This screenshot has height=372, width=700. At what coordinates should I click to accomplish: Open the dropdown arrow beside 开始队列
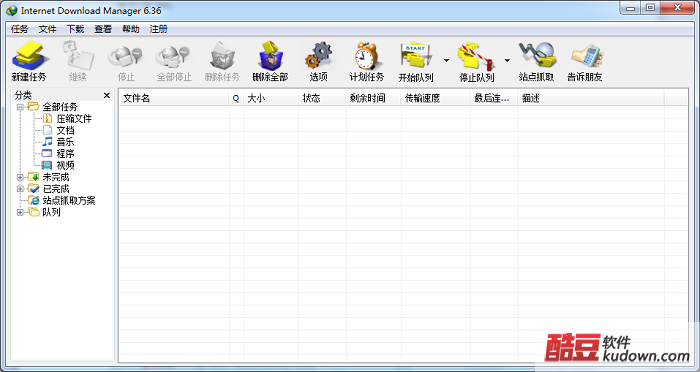446,61
